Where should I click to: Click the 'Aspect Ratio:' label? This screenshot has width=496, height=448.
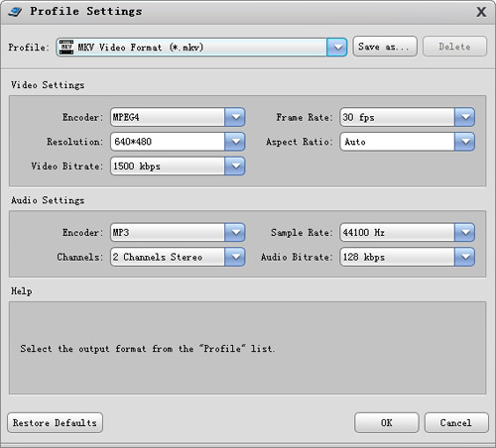point(299,142)
